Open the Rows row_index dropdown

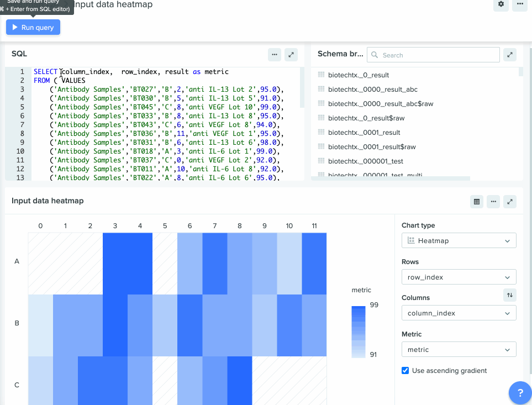(x=459, y=277)
